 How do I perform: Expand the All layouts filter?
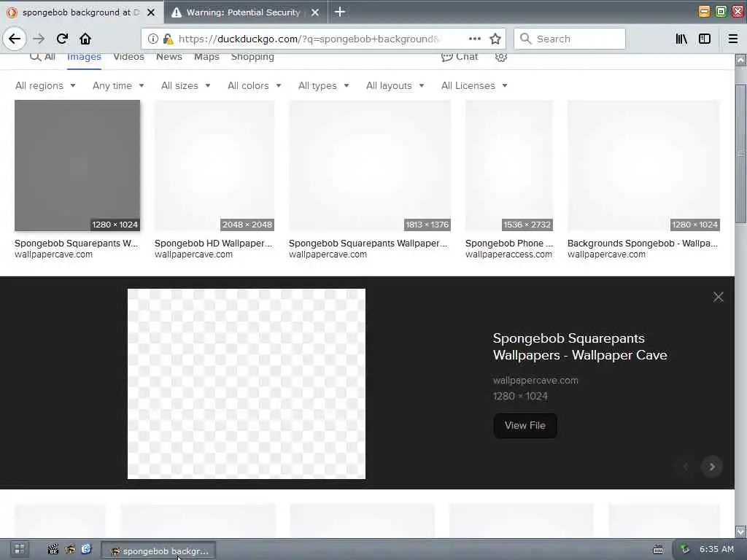395,86
